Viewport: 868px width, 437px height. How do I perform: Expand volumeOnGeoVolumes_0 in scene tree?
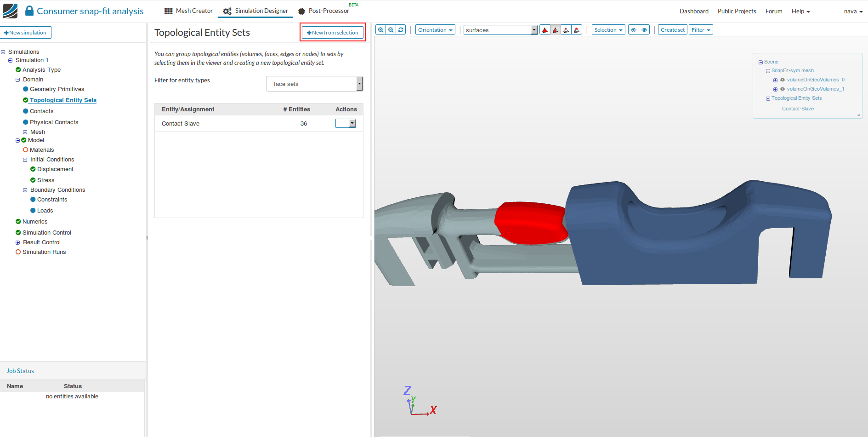[775, 80]
